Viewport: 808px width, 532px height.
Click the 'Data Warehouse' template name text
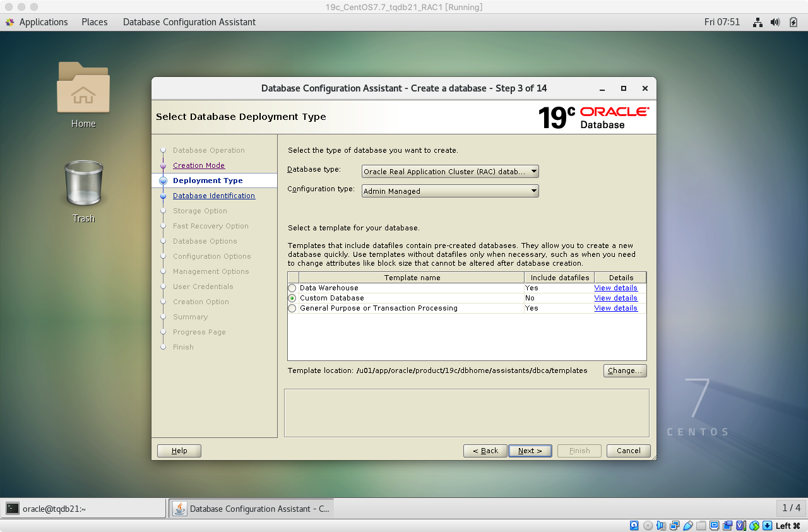pyautogui.click(x=329, y=288)
